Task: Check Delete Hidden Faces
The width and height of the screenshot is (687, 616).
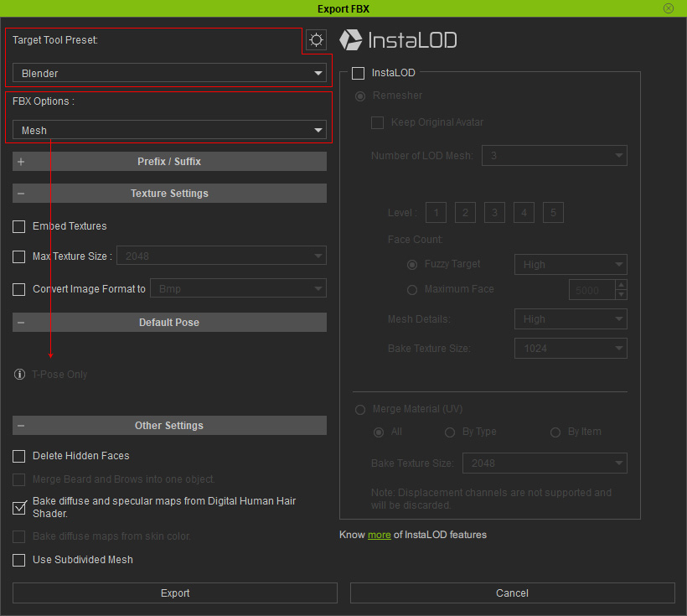Action: click(x=18, y=457)
